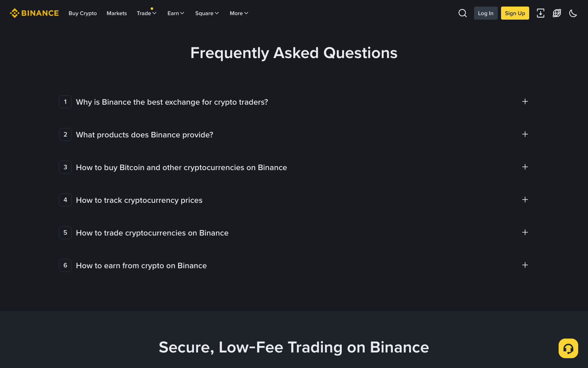Screen dimensions: 588x368
Task: Expand FAQ about why Binance is best exchange
Action: (x=525, y=101)
